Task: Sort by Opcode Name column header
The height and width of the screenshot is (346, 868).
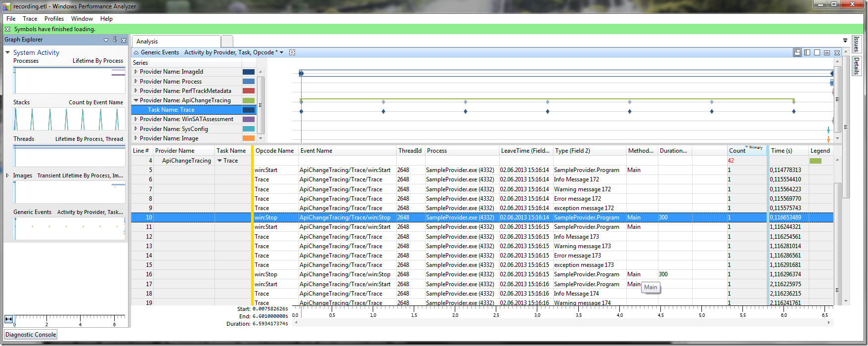Action: point(275,151)
